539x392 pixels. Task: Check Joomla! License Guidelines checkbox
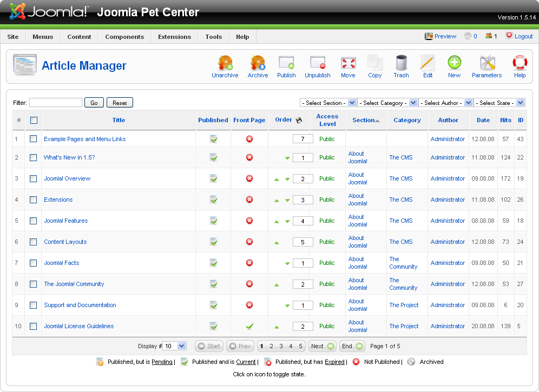(x=34, y=326)
